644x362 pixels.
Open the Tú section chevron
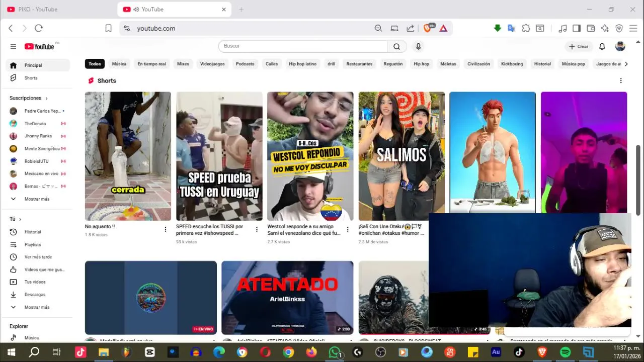[x=20, y=219]
